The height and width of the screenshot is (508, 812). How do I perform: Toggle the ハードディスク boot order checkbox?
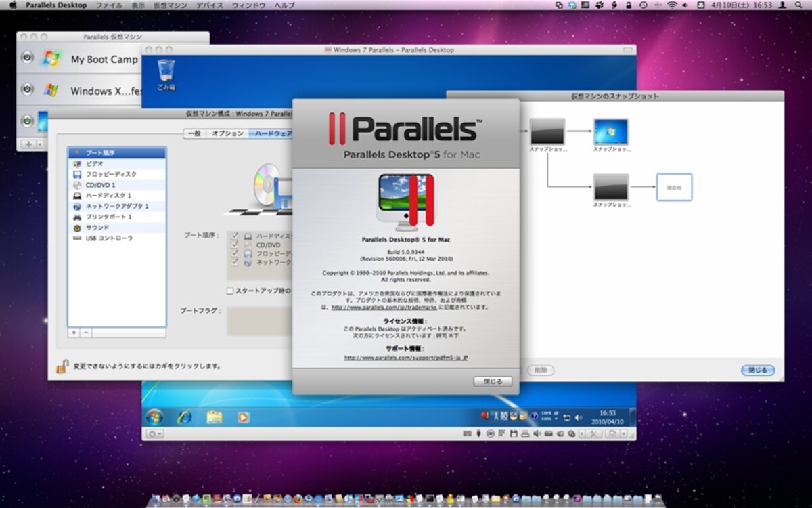click(235, 236)
